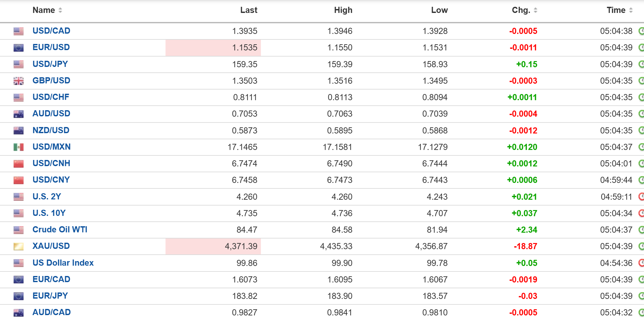This screenshot has height=318, width=644.
Task: Click the highlighted XAU/USD last price cell
Action: 213,247
